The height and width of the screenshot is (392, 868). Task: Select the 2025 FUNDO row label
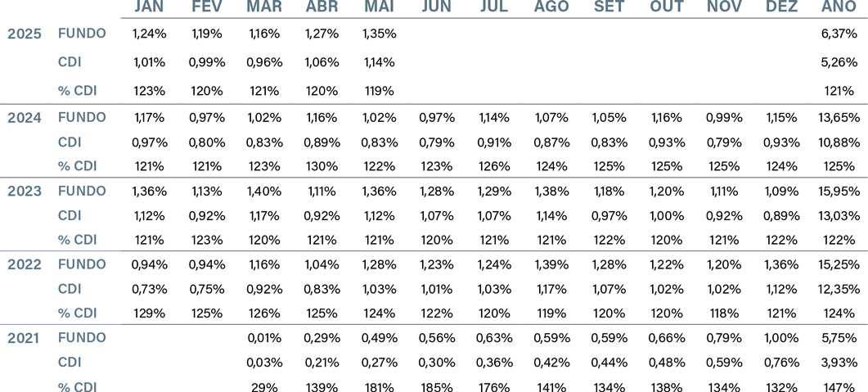tap(82, 34)
